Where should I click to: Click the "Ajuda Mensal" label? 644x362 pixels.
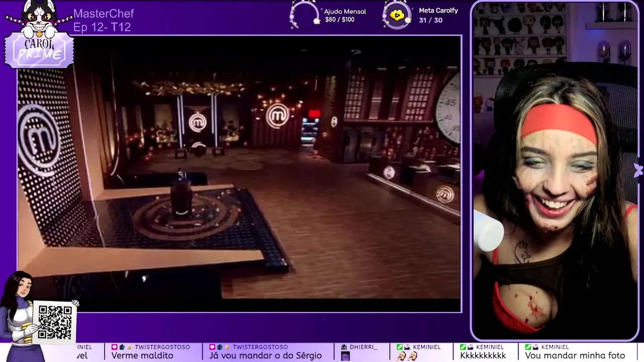tap(345, 11)
